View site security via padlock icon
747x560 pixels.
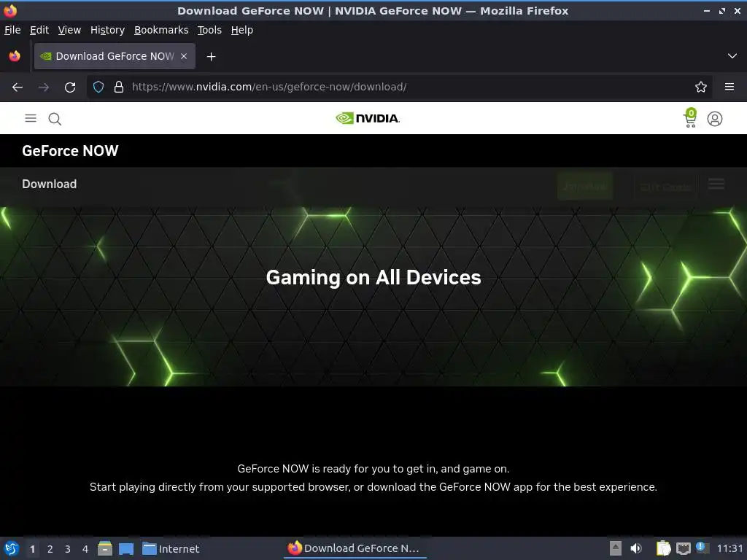119,87
